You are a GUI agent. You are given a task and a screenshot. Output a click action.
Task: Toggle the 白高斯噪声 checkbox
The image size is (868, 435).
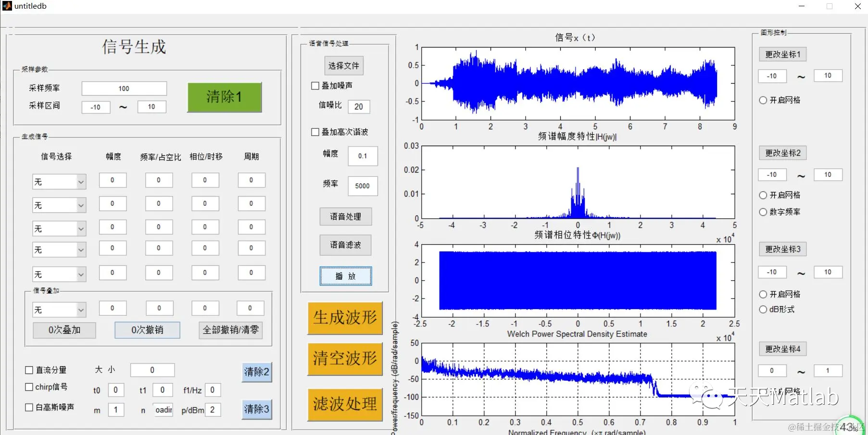29,408
